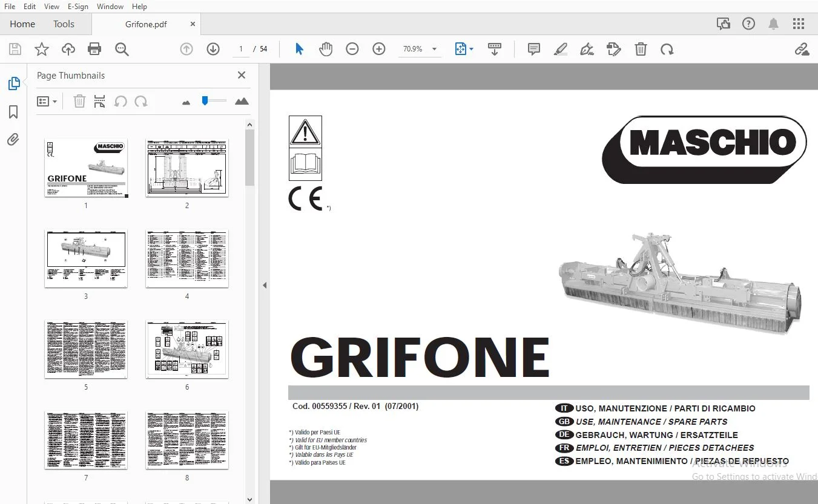
Task: Rotate the page clockwise
Action: pyautogui.click(x=667, y=49)
